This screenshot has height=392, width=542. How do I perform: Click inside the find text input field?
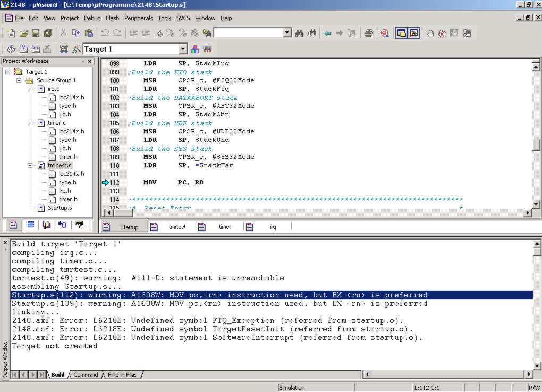pos(249,33)
